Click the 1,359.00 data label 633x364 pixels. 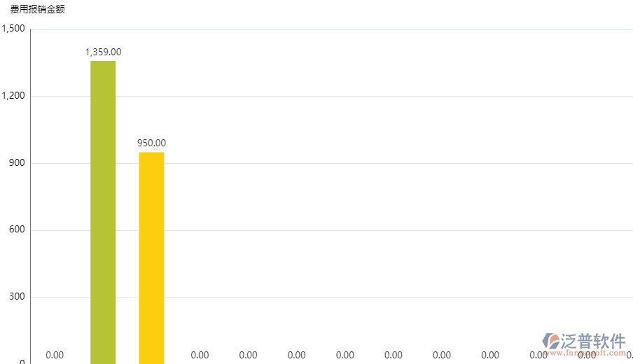click(103, 52)
